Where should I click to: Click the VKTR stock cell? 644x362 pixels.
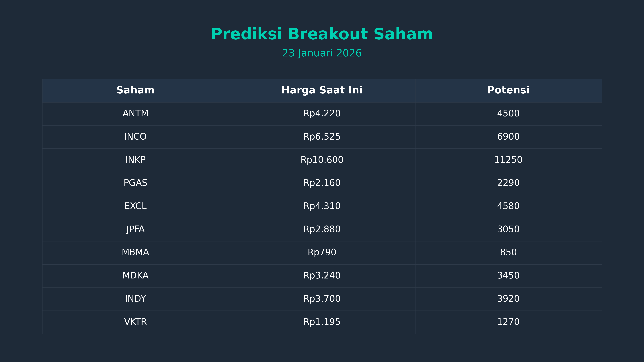[135, 322]
